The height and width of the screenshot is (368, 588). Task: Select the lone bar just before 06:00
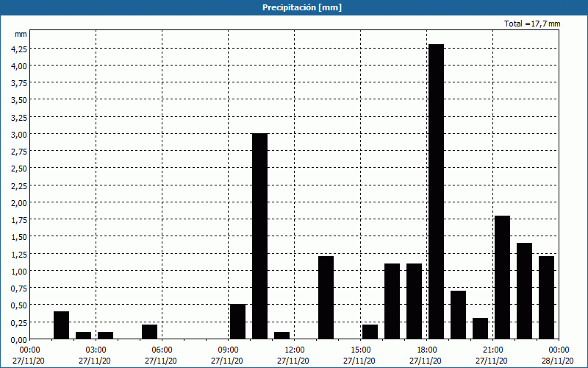click(150, 332)
